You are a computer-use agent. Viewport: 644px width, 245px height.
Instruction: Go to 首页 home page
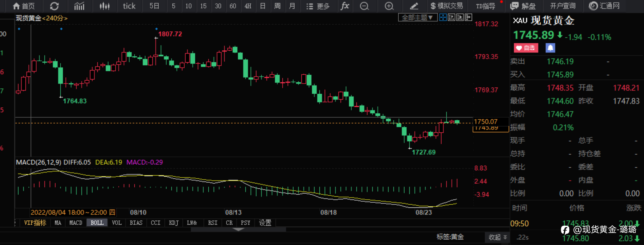24,6
